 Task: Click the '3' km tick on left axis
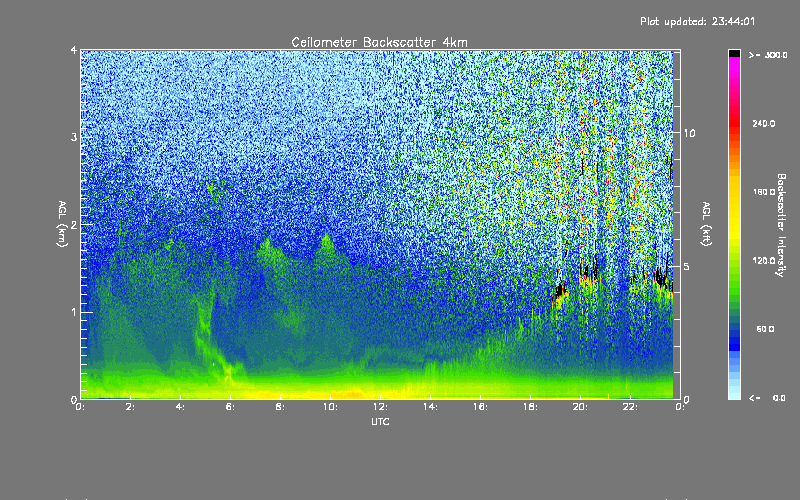(x=74, y=137)
